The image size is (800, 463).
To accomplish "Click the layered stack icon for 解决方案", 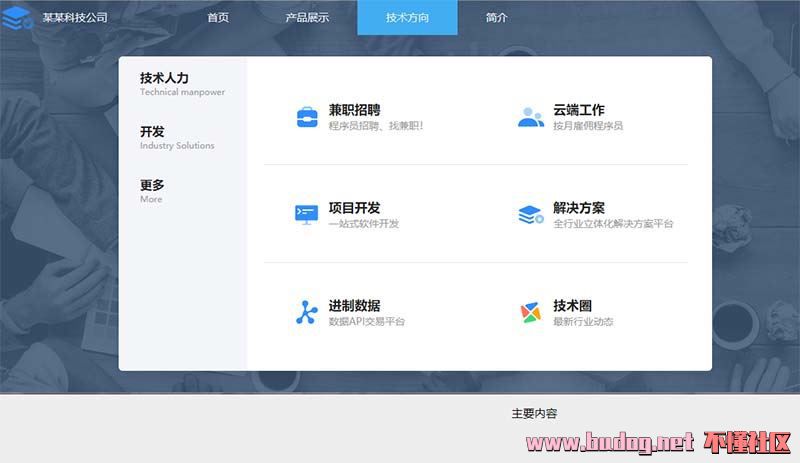I will pyautogui.click(x=531, y=215).
